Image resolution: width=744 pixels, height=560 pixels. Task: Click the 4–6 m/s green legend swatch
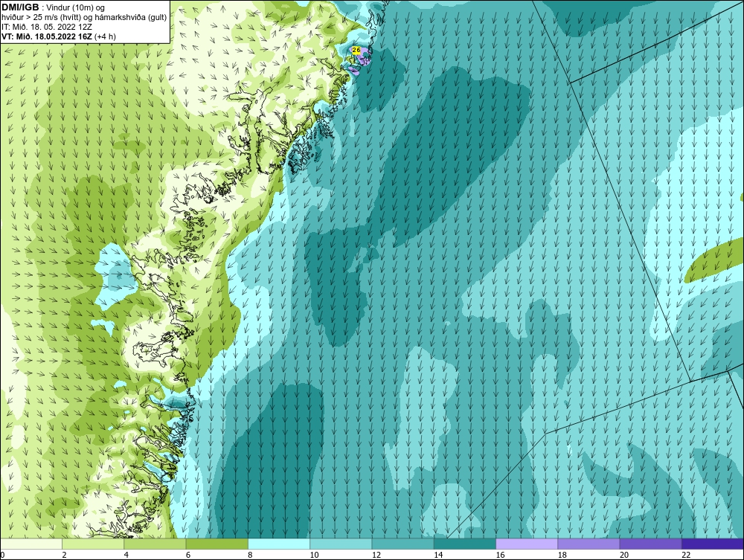pos(155,544)
